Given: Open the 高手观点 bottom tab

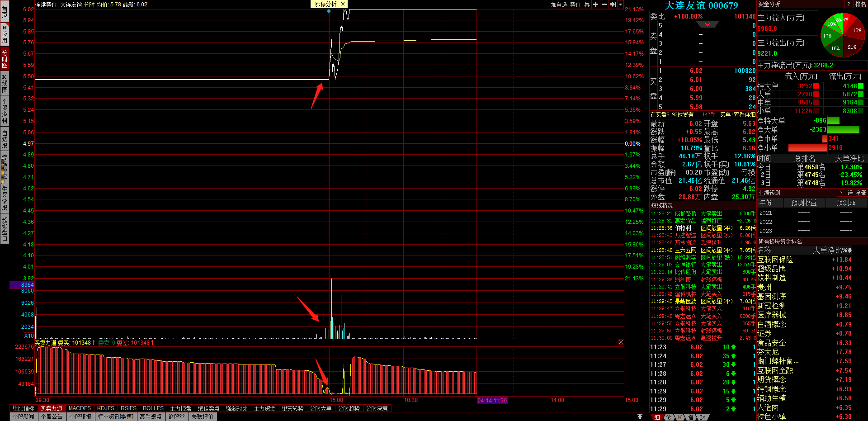Looking at the screenshot, I should click(x=151, y=416).
